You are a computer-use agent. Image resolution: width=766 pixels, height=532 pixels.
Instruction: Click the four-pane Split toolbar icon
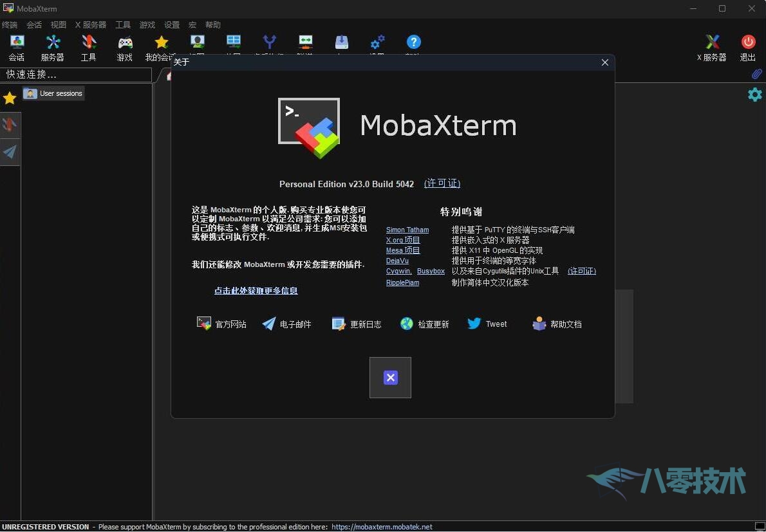pyautogui.click(x=234, y=42)
